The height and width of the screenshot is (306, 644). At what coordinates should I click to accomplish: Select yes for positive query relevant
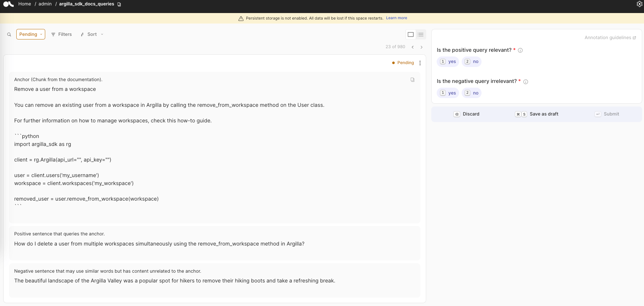coord(448,62)
